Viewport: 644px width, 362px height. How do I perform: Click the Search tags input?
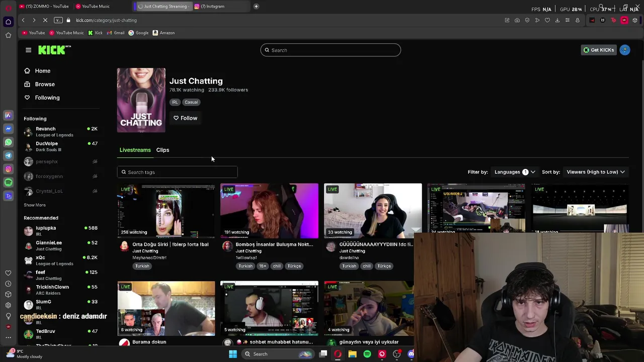pos(177,172)
